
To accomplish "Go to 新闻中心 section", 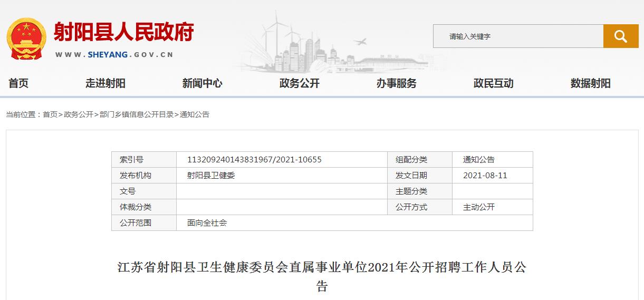I will (202, 83).
